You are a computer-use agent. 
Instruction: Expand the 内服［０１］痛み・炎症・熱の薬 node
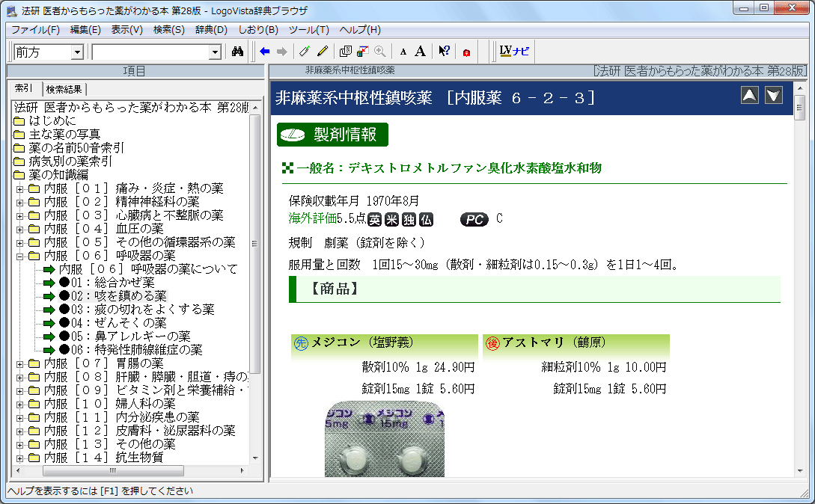tap(20, 188)
